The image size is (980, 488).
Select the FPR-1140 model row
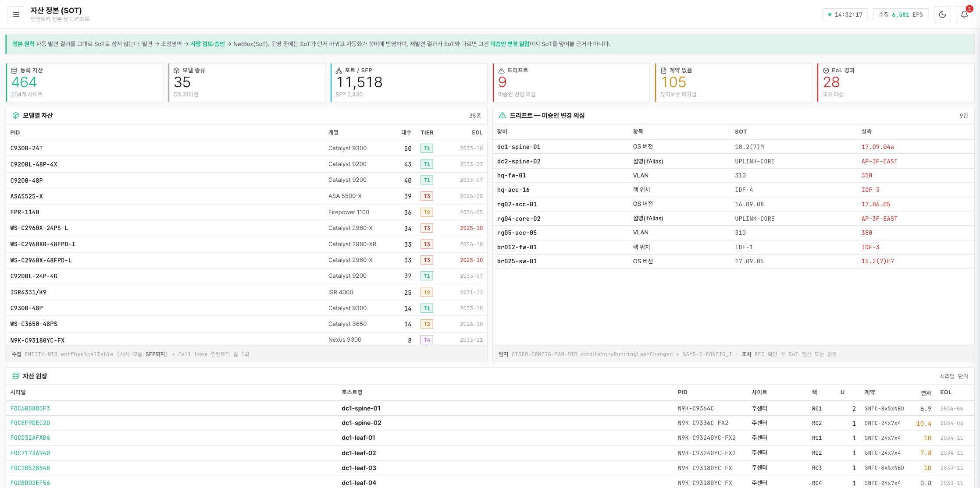pos(246,212)
